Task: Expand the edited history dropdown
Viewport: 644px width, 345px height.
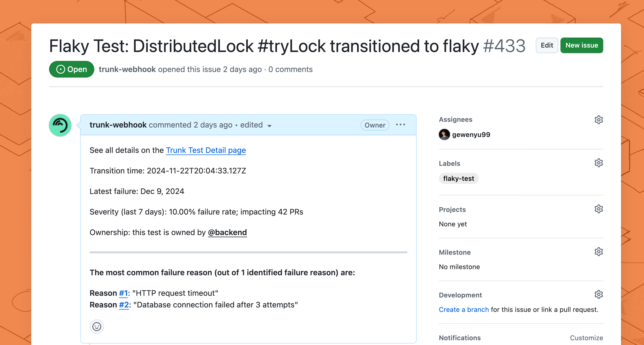Action: tap(269, 126)
